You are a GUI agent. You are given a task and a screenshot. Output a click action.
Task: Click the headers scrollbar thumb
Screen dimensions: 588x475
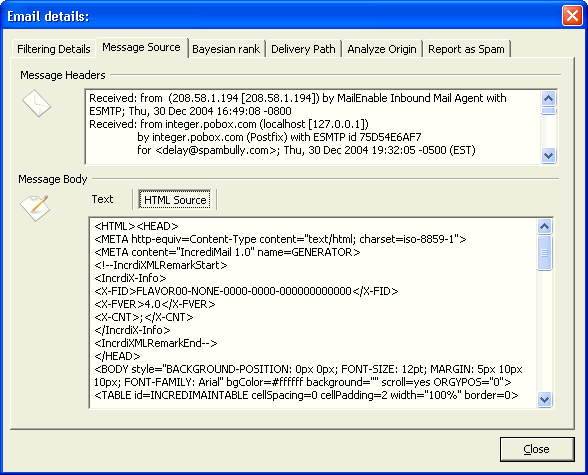[549, 111]
